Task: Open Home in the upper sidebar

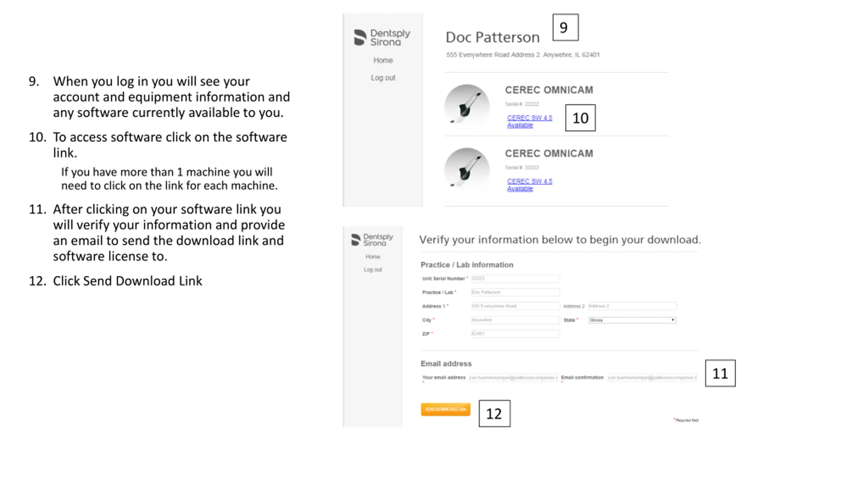Action: click(x=383, y=60)
